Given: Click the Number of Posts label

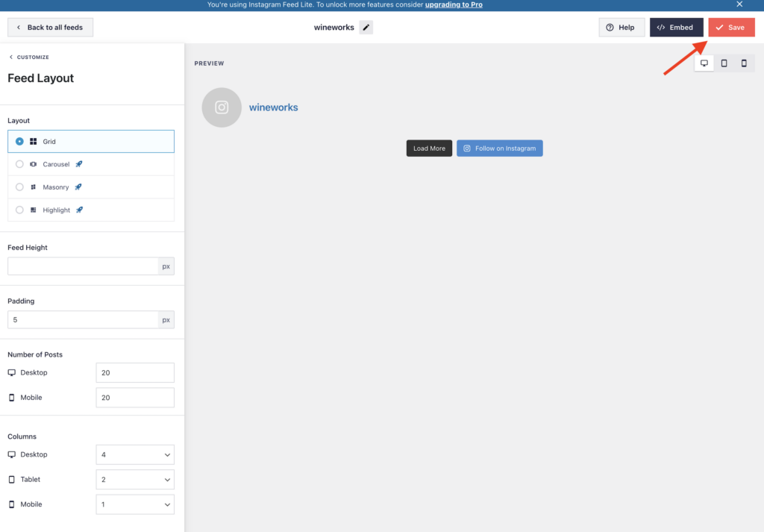Looking at the screenshot, I should pyautogui.click(x=35, y=354).
